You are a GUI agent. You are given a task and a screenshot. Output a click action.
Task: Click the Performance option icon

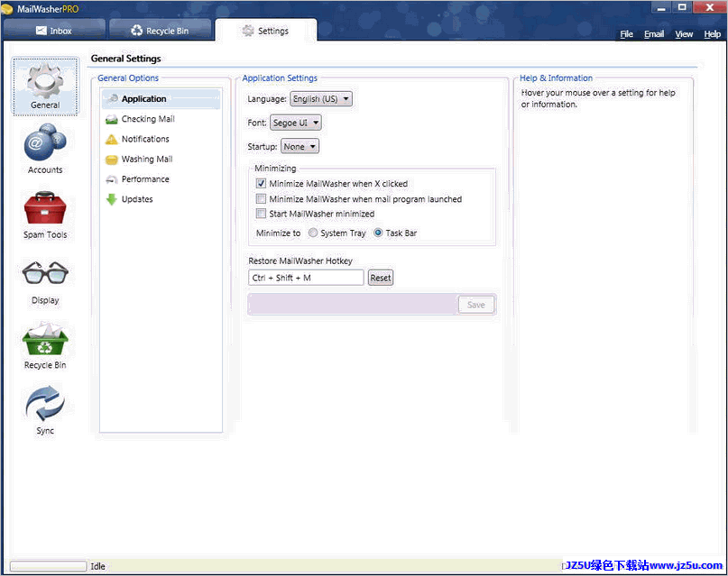coord(112,179)
